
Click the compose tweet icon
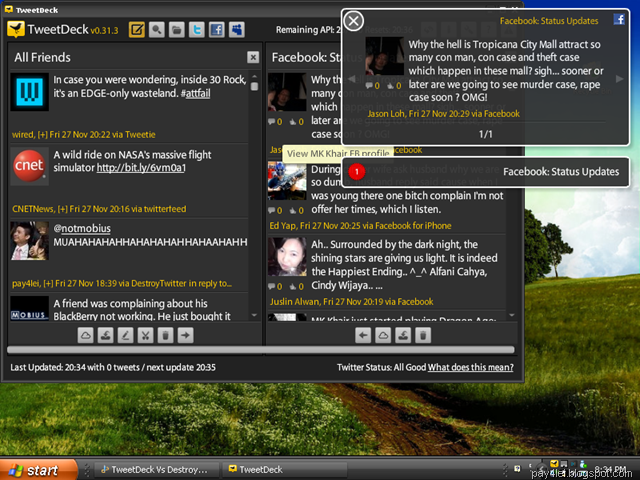[x=137, y=30]
